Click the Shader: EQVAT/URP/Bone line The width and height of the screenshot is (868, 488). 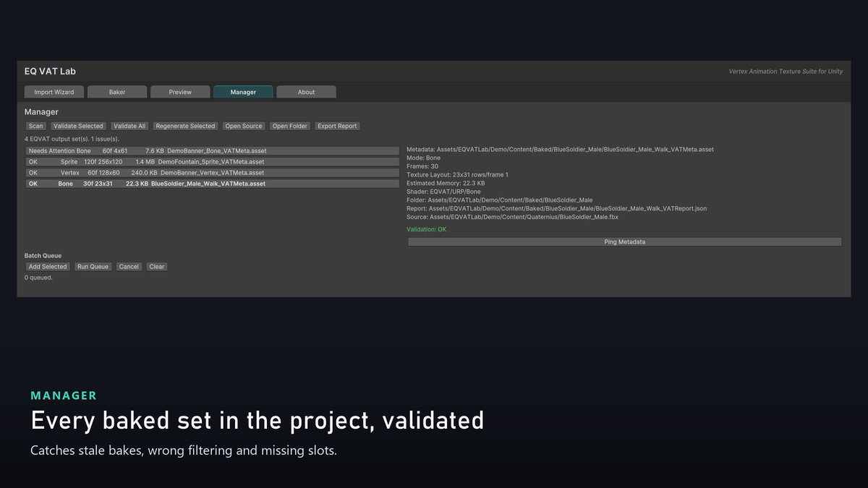[x=443, y=192]
